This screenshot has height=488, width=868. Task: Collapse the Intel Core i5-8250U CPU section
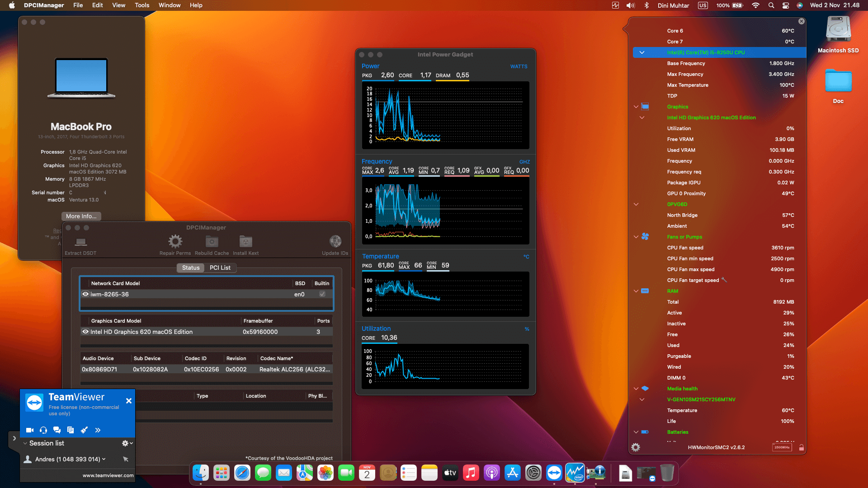(642, 52)
